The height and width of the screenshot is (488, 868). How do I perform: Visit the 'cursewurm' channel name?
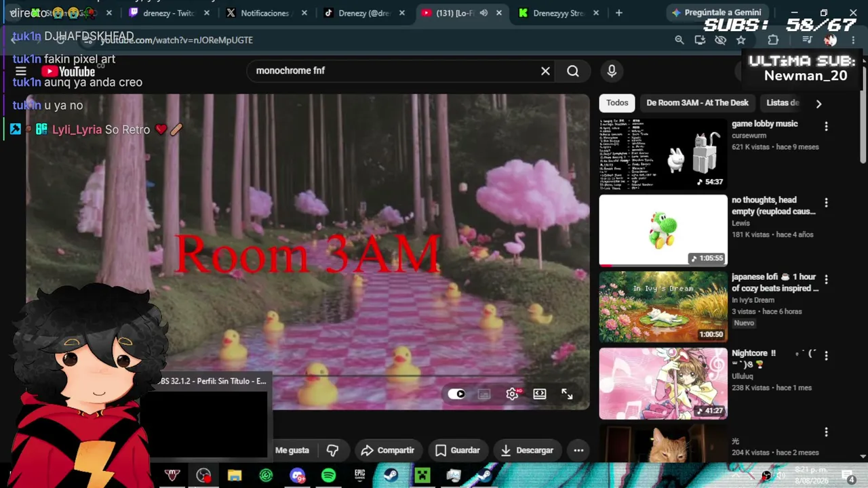coord(749,136)
